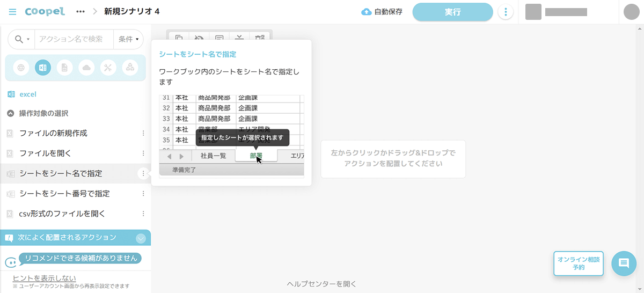Click the アクション名で検索 search field
Screen dimensions: 644x293
point(74,39)
